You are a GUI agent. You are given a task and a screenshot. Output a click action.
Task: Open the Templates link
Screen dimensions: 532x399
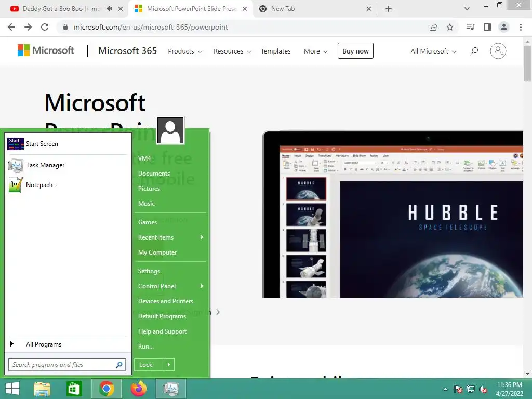(275, 51)
